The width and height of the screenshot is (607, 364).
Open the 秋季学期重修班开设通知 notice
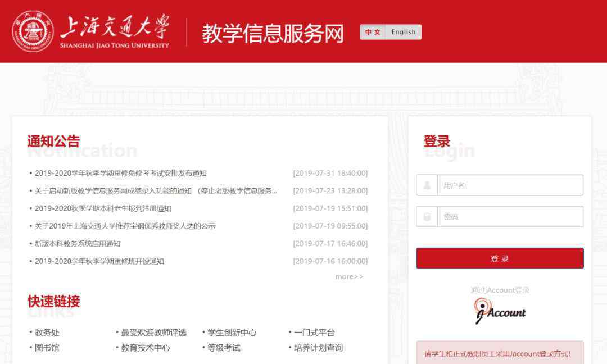(x=99, y=261)
